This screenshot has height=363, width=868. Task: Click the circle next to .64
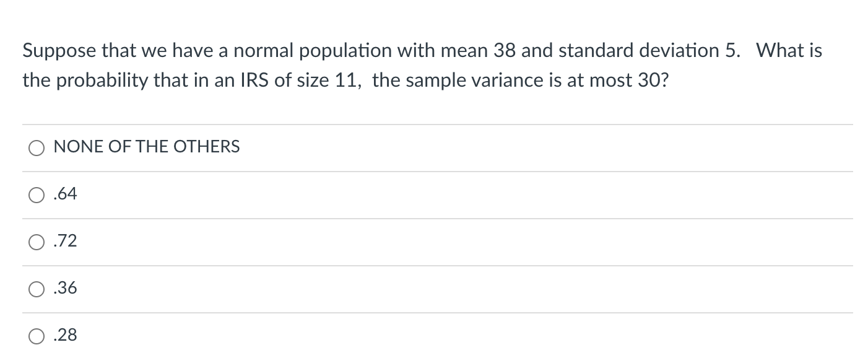[x=37, y=195]
